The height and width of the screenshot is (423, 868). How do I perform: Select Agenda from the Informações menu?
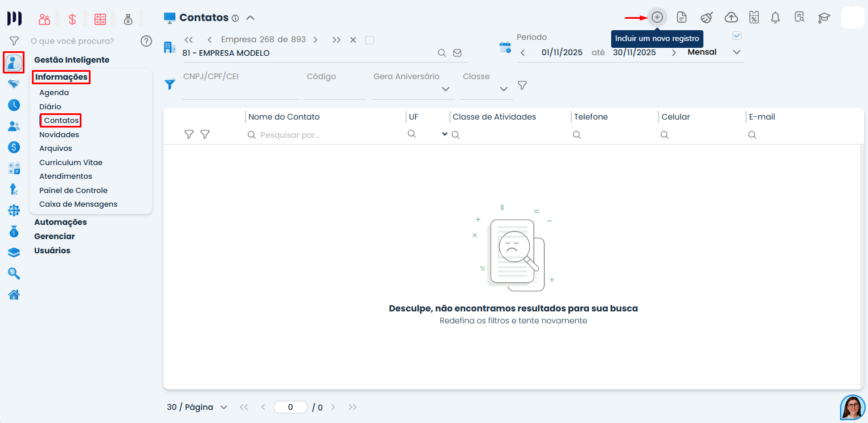click(54, 92)
